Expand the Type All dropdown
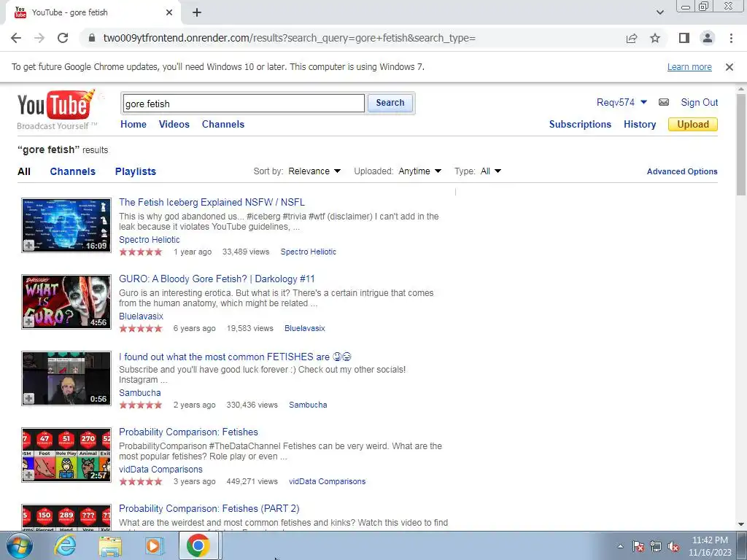 [x=491, y=171]
